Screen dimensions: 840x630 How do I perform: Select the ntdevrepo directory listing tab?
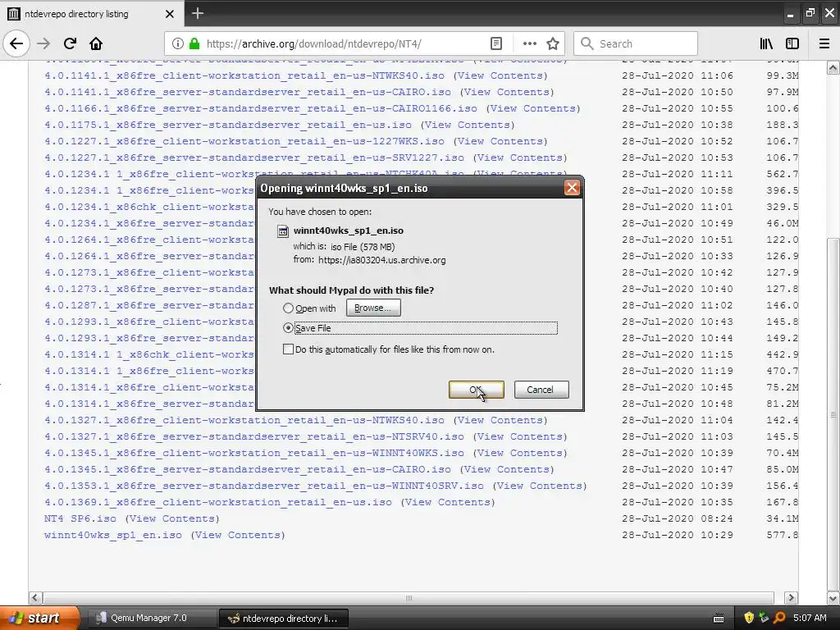pos(92,14)
